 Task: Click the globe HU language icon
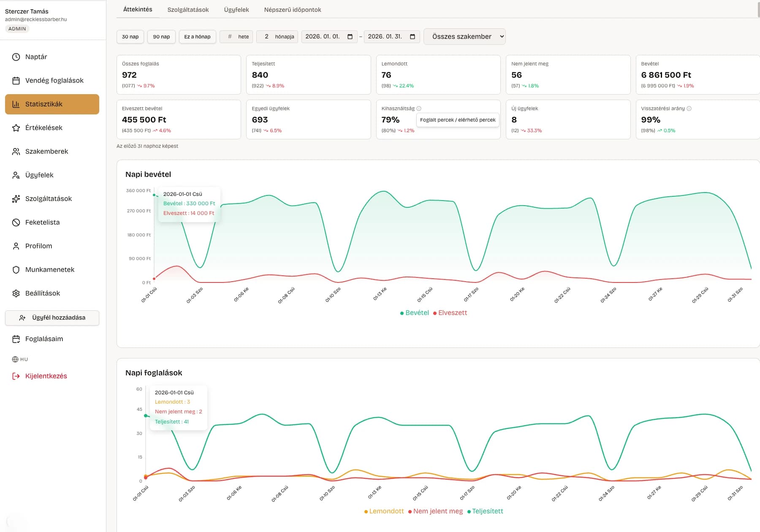pyautogui.click(x=15, y=359)
